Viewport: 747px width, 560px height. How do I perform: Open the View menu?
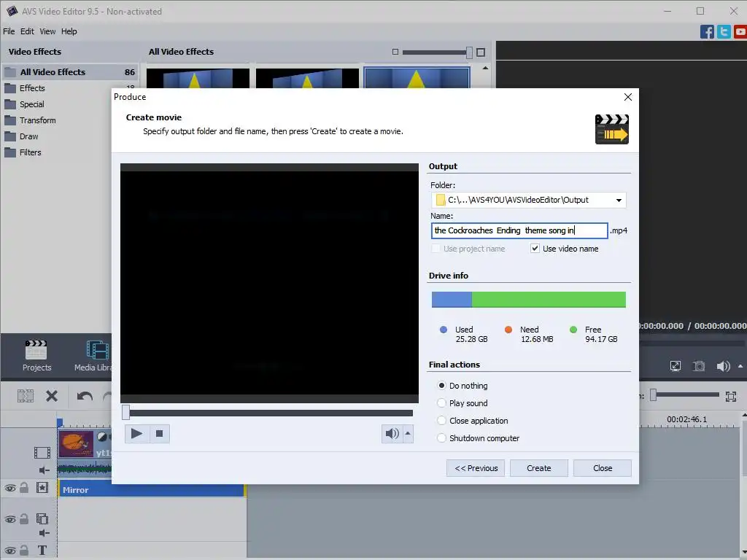(47, 31)
